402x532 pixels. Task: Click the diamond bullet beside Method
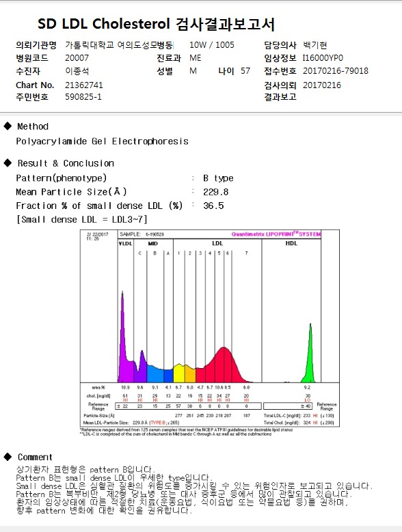click(8, 126)
